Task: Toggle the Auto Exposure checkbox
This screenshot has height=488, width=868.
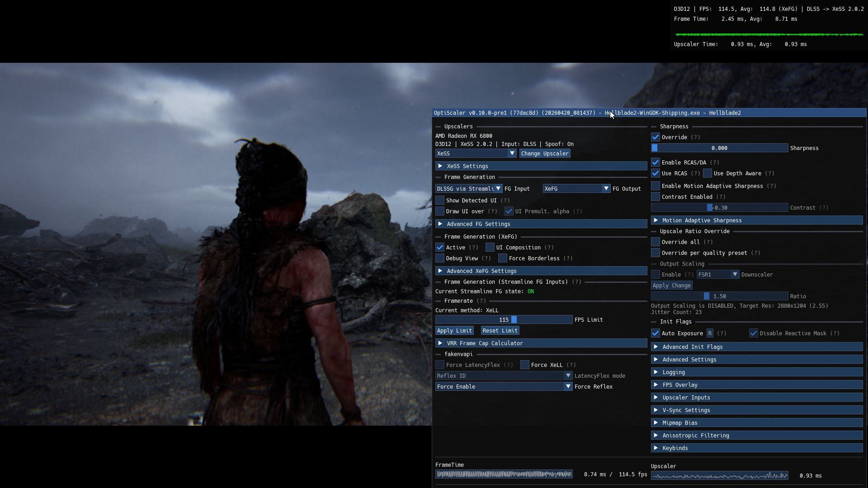Action: point(656,333)
